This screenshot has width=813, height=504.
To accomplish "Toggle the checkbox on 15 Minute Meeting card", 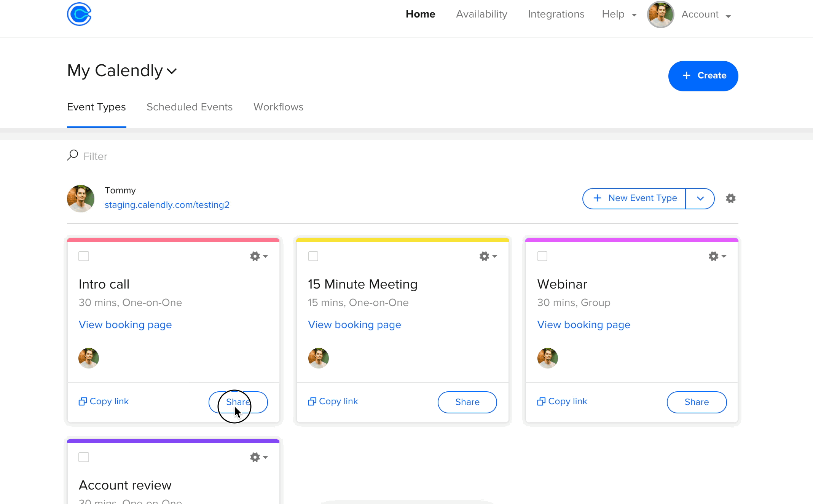I will point(313,256).
